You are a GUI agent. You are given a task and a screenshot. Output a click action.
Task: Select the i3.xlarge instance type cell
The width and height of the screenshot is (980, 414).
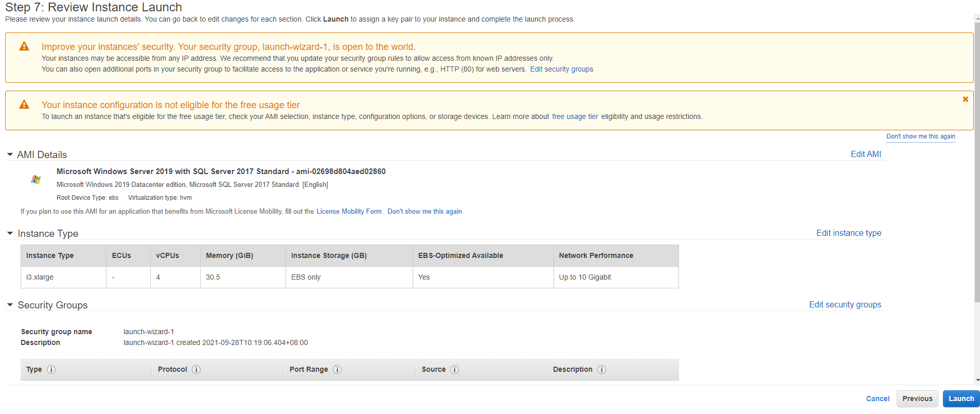(x=63, y=277)
